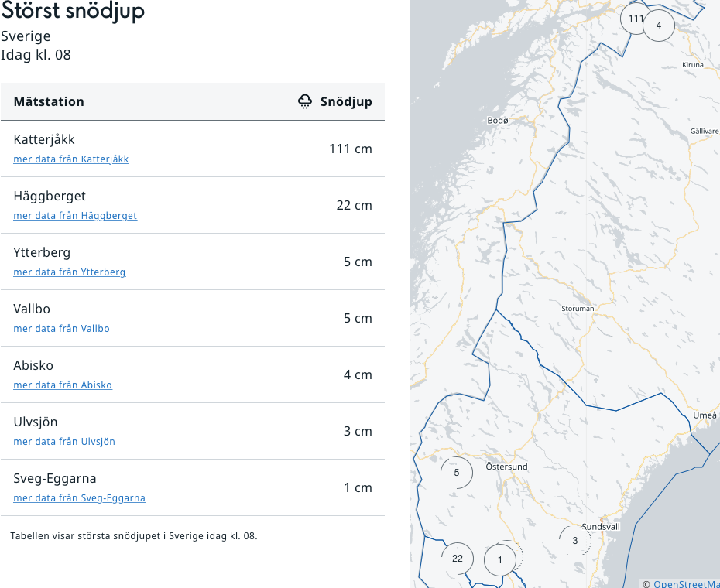Image resolution: width=720 pixels, height=588 pixels.
Task: Select the map marker showing 1
Action: click(500, 560)
